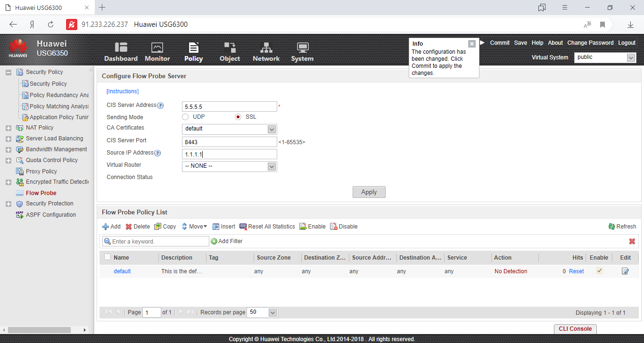Click the help icon beside Source IP Address
The image size is (644, 343).
(x=157, y=153)
